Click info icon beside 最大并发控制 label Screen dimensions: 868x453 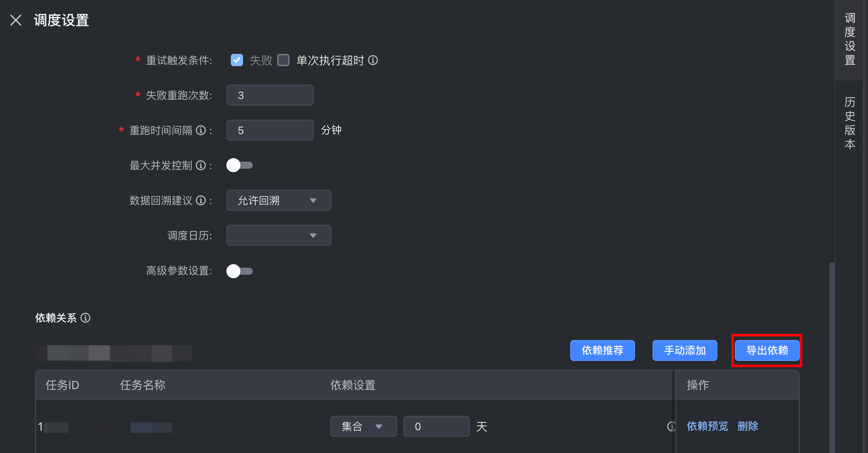click(201, 165)
